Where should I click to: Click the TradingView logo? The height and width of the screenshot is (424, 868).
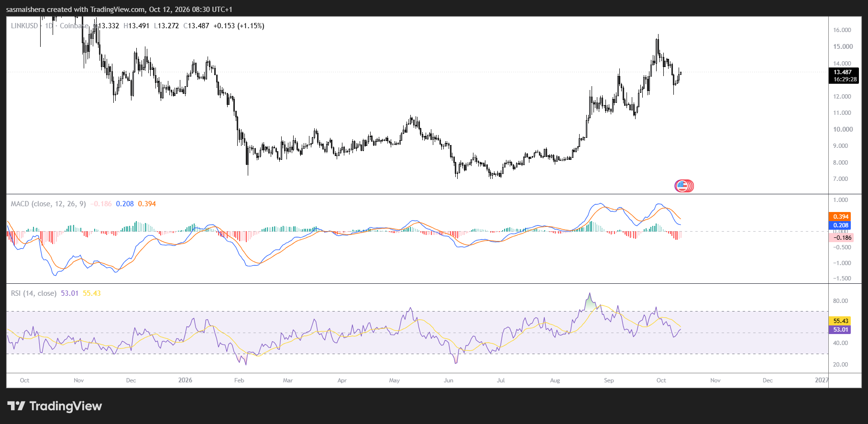click(55, 406)
